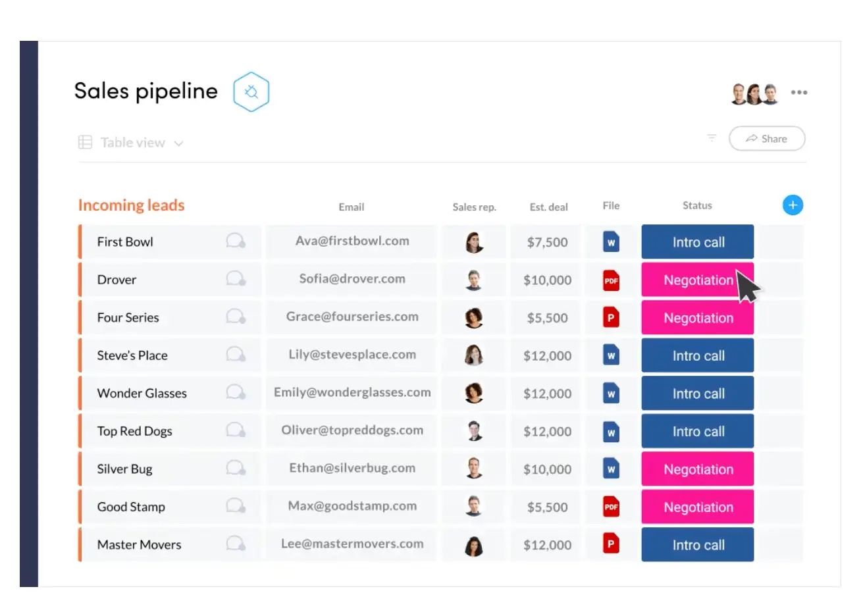Add a new column with the blue plus
861x616 pixels.
point(793,205)
